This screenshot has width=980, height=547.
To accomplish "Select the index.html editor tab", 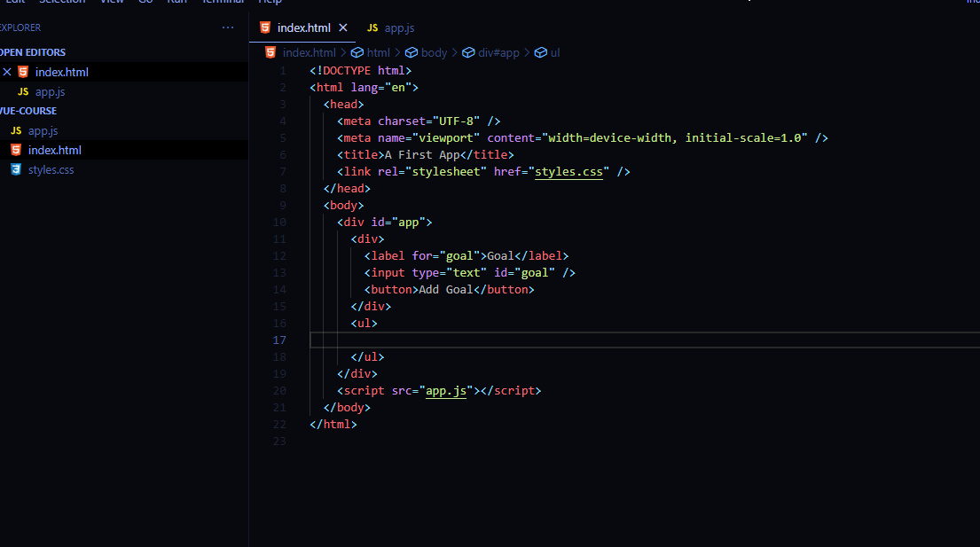I will (303, 27).
